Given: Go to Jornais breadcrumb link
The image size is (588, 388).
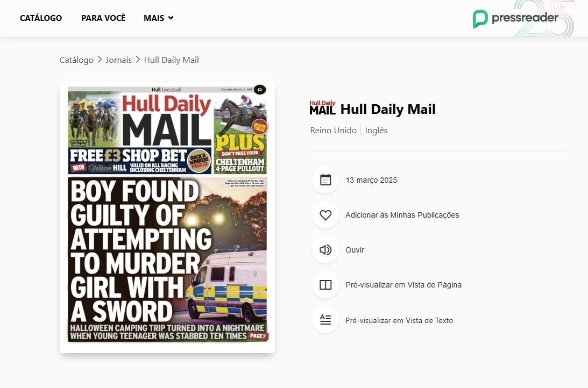Looking at the screenshot, I should click(x=118, y=60).
